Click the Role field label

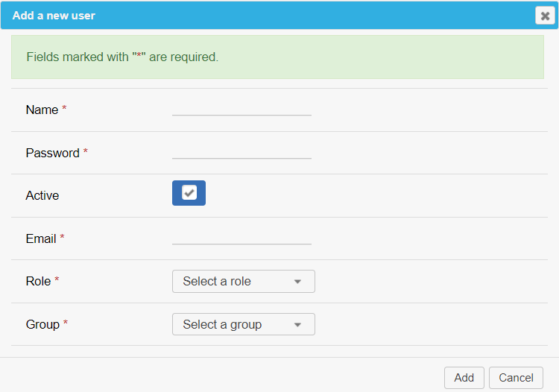pos(38,281)
